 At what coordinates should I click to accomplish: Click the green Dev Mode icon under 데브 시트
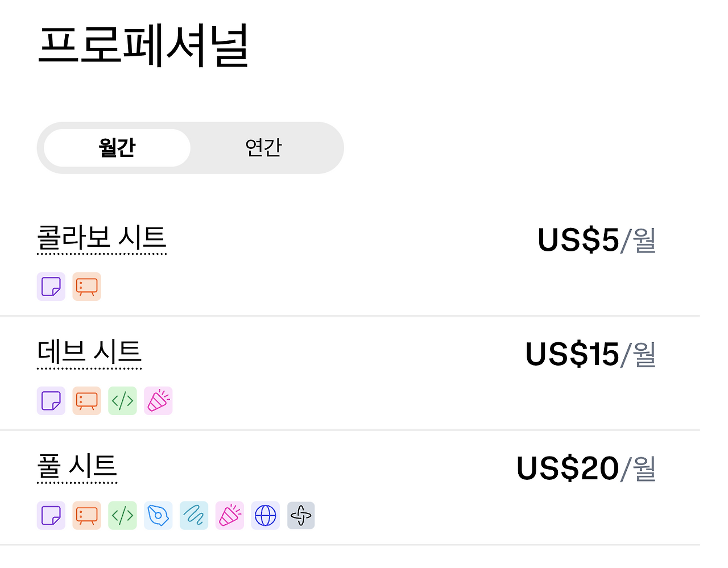point(122,401)
